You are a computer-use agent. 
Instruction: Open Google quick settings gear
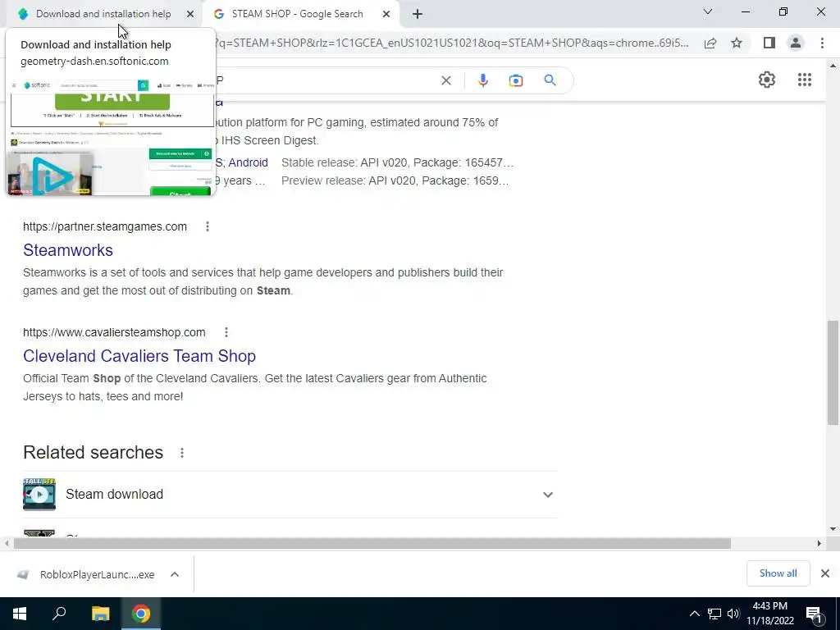click(x=767, y=80)
